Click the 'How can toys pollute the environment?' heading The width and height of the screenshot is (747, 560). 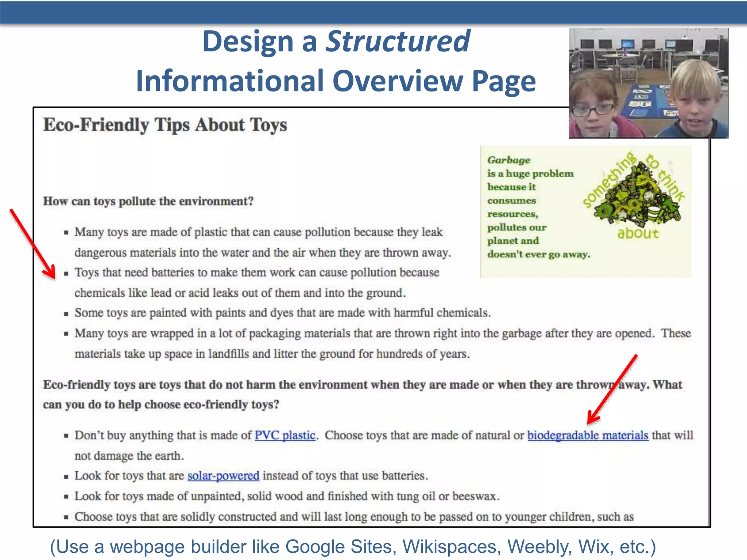148,201
